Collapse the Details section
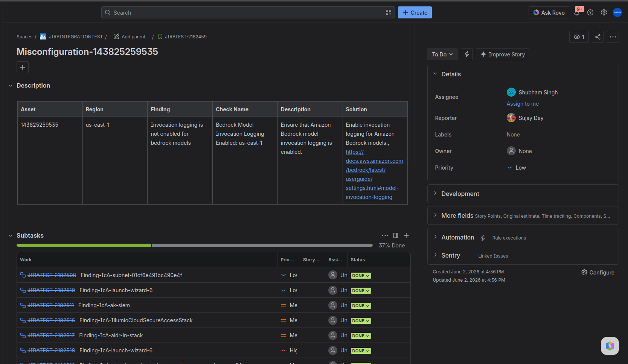 pyautogui.click(x=435, y=74)
